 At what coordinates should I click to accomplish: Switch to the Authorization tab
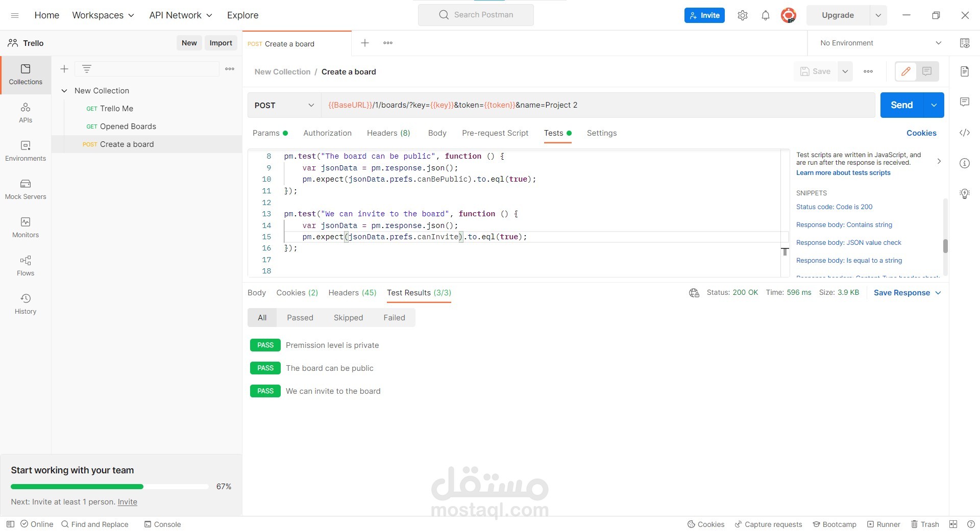(327, 133)
